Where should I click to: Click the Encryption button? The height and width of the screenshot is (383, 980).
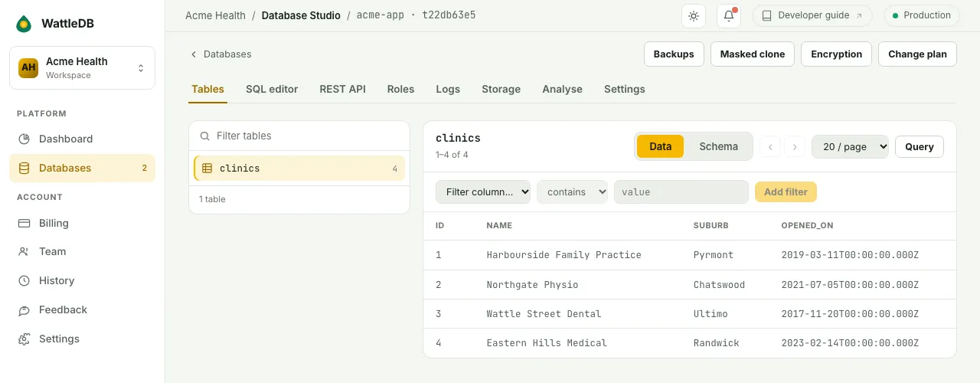(x=836, y=54)
